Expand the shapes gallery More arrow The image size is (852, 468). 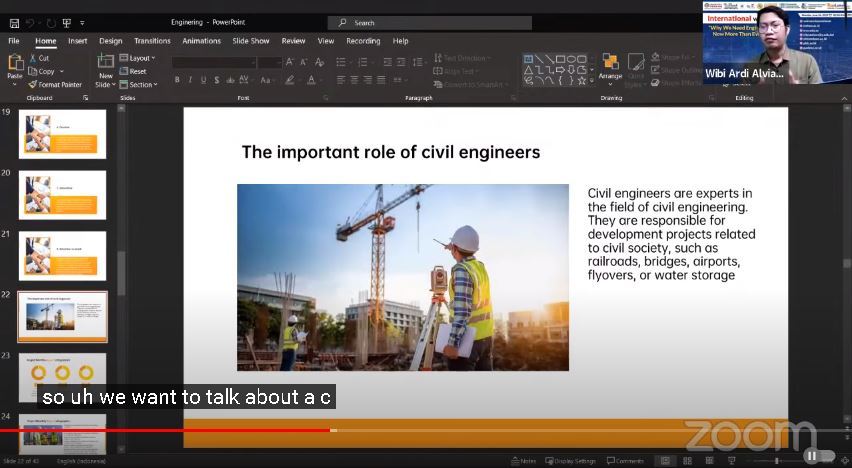(592, 80)
